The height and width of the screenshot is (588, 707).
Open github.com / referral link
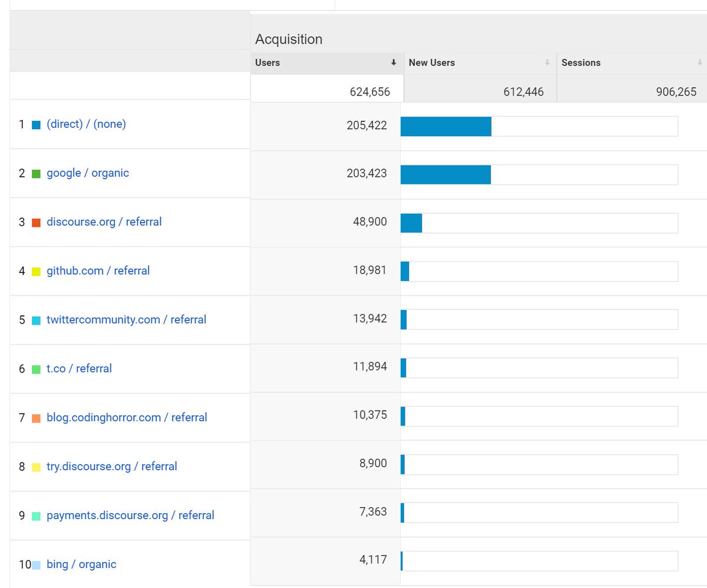click(98, 271)
